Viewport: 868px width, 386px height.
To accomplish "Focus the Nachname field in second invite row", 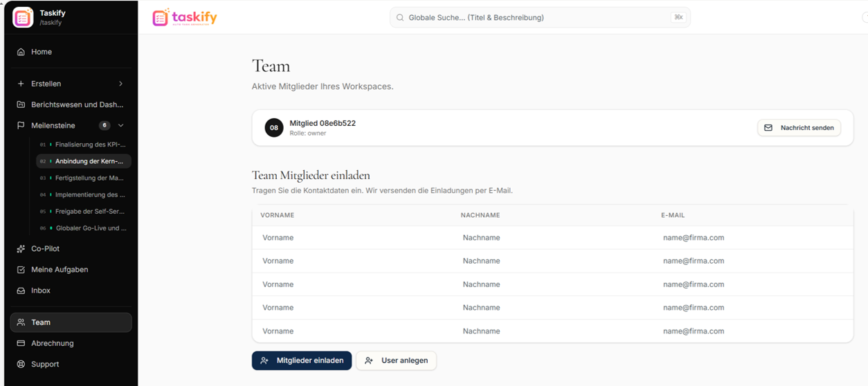I will 554,261.
